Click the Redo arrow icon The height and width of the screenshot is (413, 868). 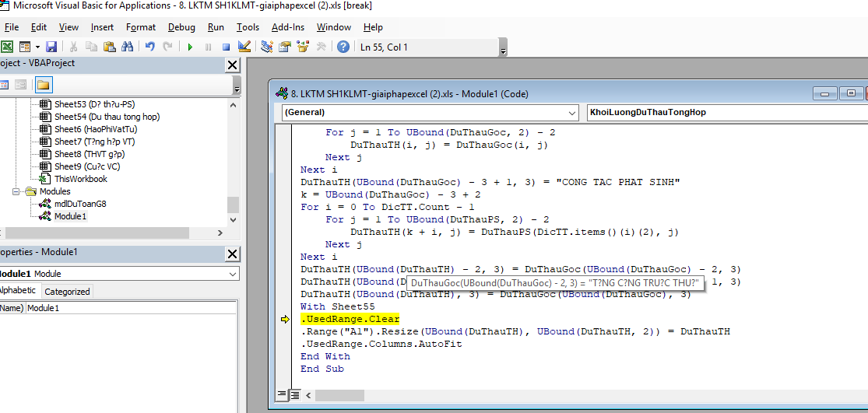pos(167,47)
